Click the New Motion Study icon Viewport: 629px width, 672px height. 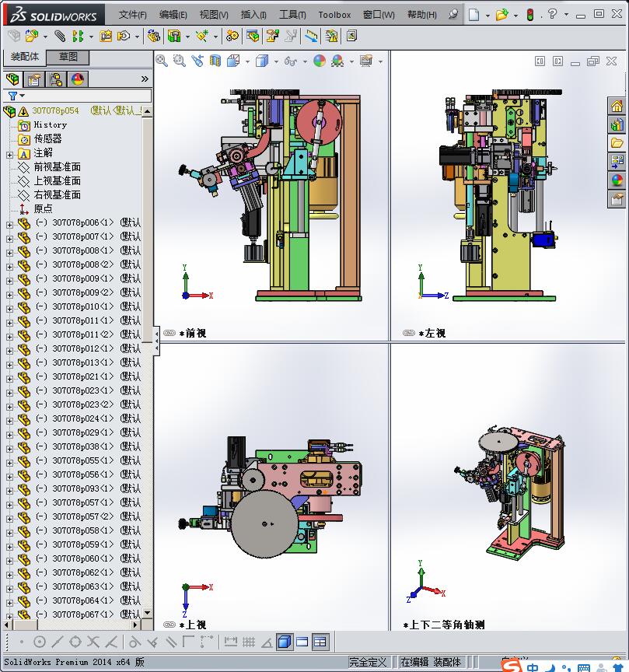pos(232,36)
